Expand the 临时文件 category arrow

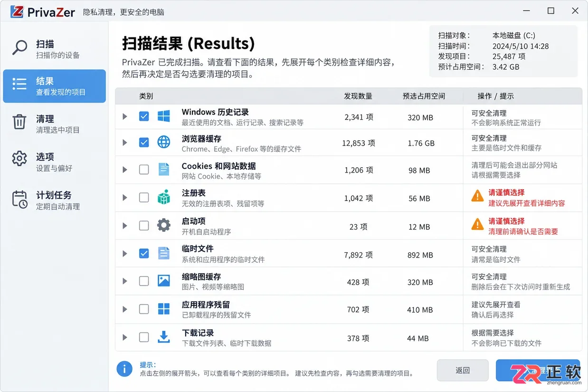125,254
